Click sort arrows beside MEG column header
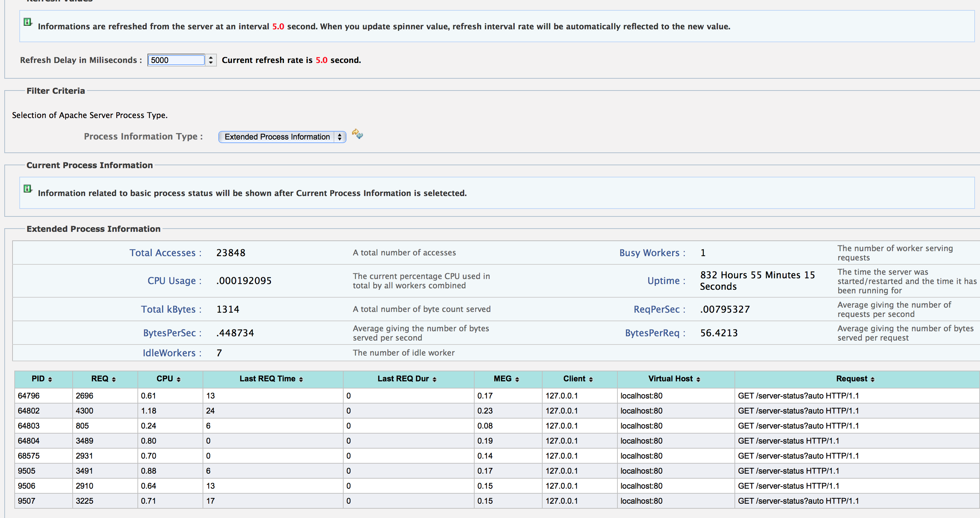This screenshot has height=518, width=980. [517, 379]
